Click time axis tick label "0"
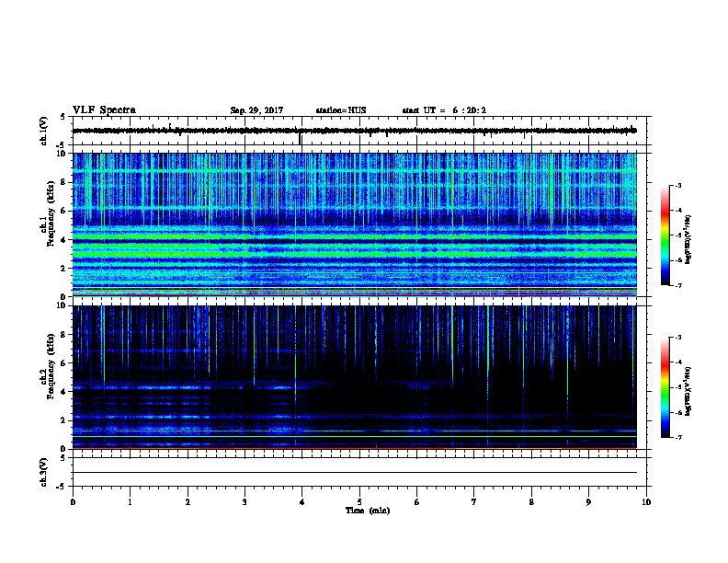Viewport: 728px width, 563px height. [x=73, y=502]
